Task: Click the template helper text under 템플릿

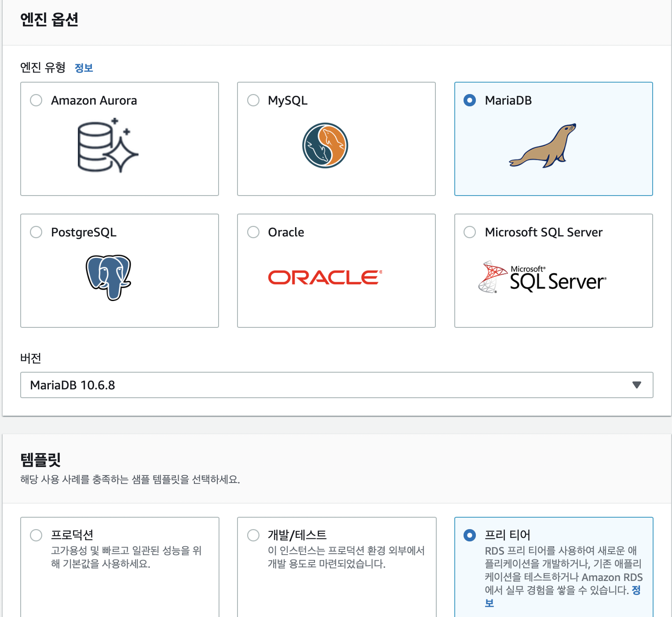Action: pyautogui.click(x=130, y=479)
